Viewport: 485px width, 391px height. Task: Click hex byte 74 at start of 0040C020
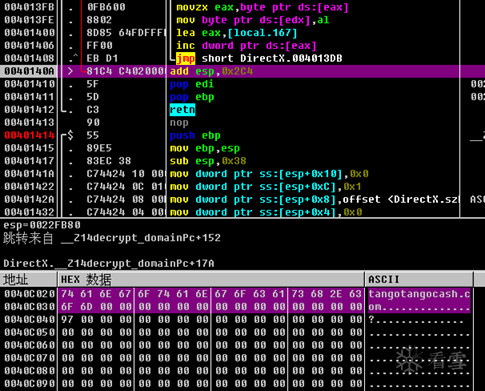(67, 294)
